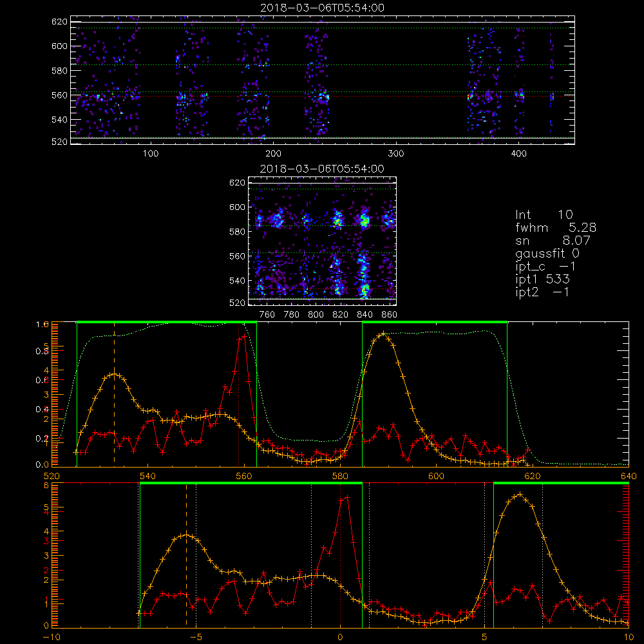Click the brightest blob near 840 in middle image
Screen dimensions: 644x644
pyautogui.click(x=364, y=221)
